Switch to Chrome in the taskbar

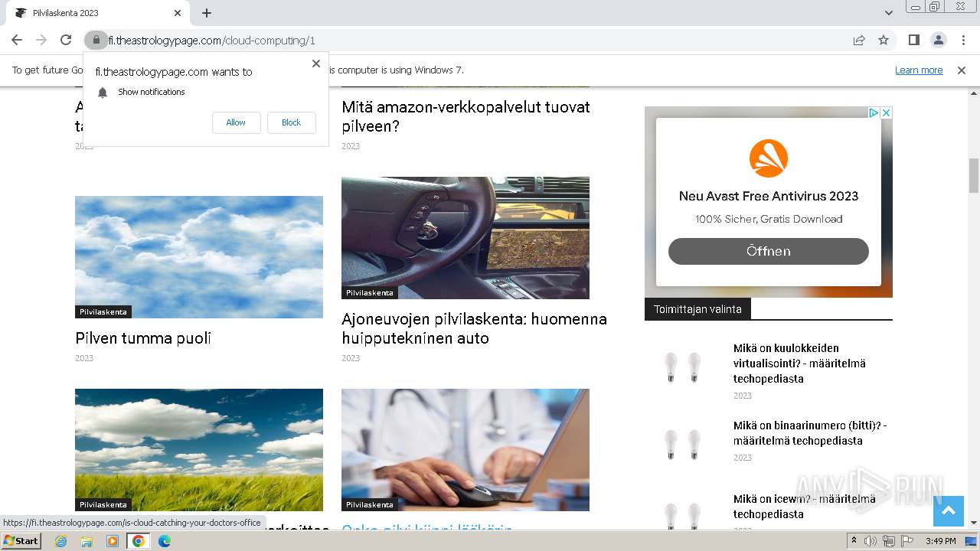coord(139,541)
